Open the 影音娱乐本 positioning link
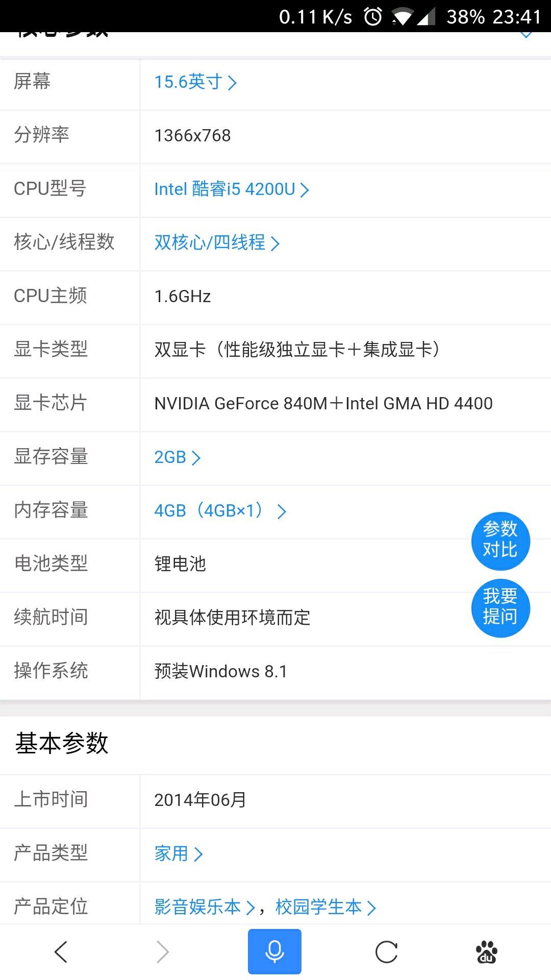 pyautogui.click(x=204, y=907)
